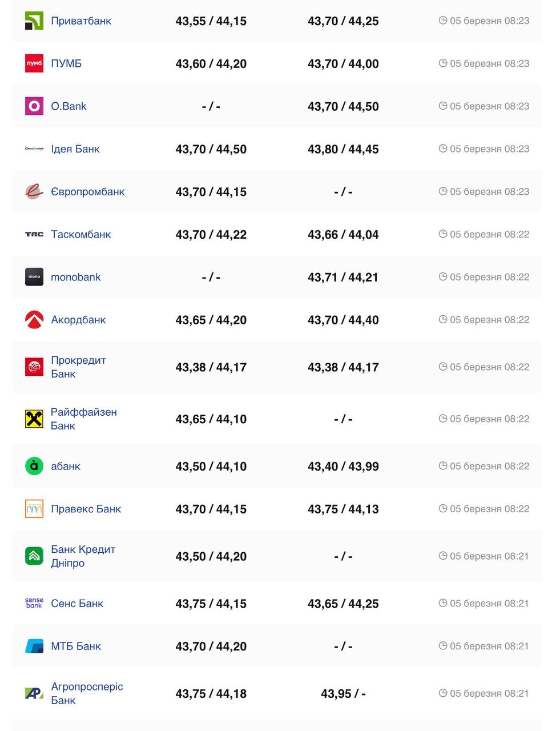Click the pink O.Bank logo icon
This screenshot has height=731, width=560.
tap(34, 106)
